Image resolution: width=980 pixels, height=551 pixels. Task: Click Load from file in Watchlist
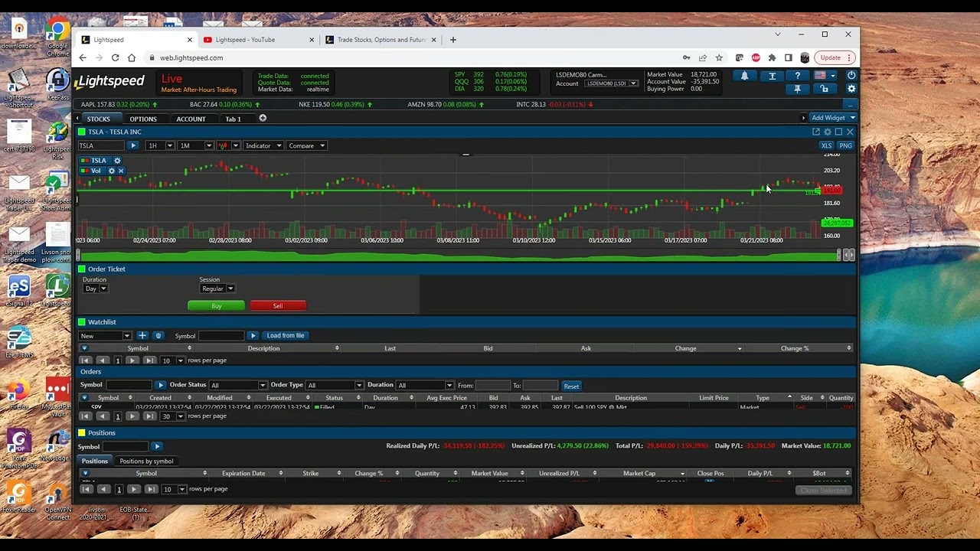[x=286, y=335]
